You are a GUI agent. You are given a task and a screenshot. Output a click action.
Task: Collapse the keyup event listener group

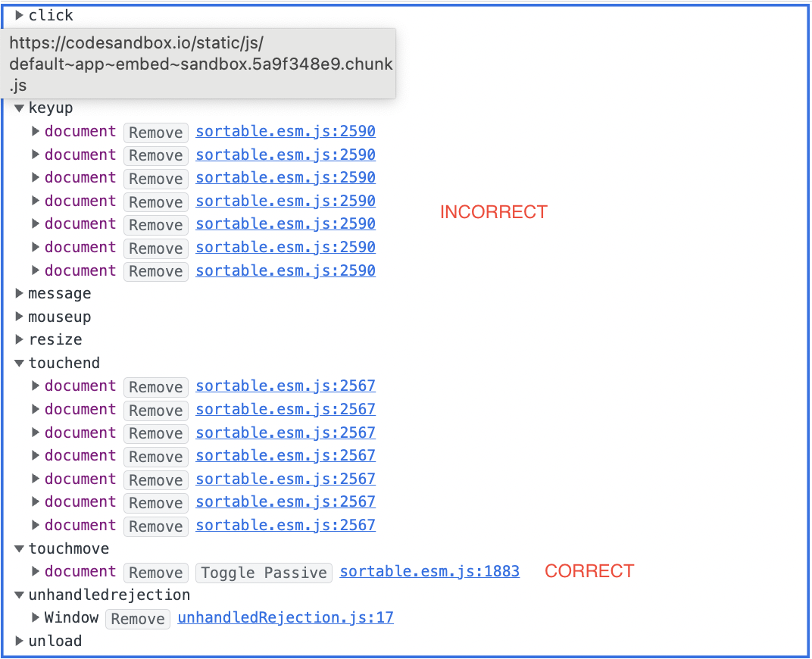tap(19, 108)
